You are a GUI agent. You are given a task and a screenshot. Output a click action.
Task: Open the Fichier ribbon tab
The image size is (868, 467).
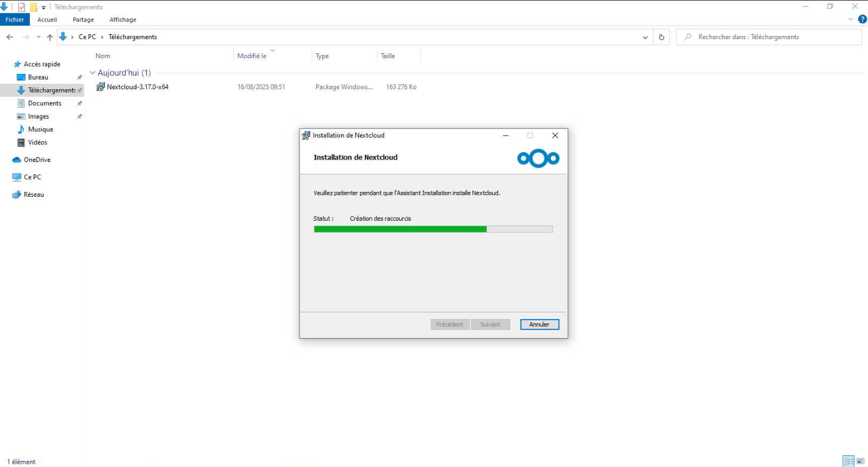pos(15,20)
